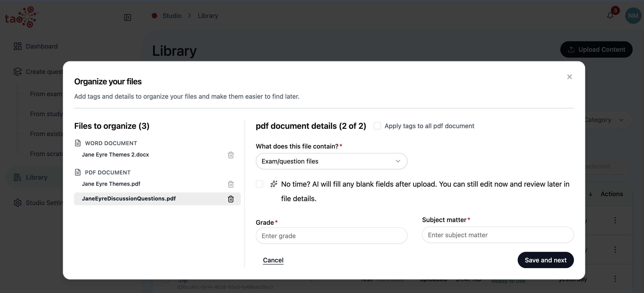Screen dimensions: 644x293
Task: Close the Organize your files dialog
Action: tap(569, 77)
